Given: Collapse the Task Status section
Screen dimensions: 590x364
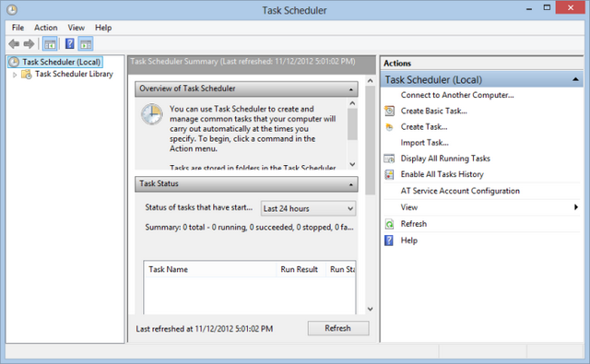Looking at the screenshot, I should coord(351,184).
